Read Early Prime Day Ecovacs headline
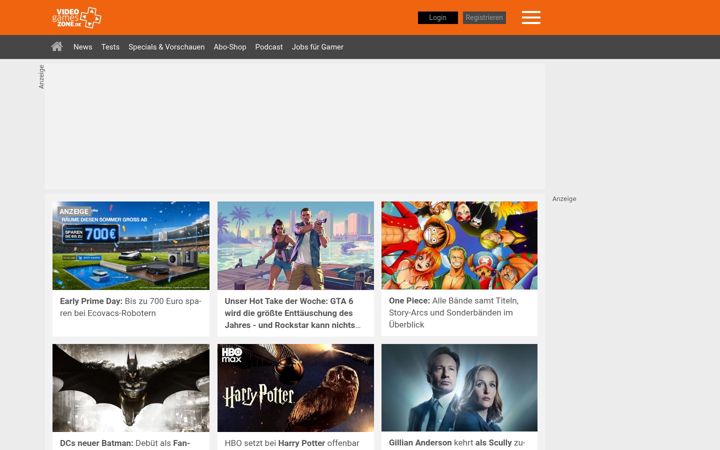Image resolution: width=720 pixels, height=450 pixels. click(130, 307)
